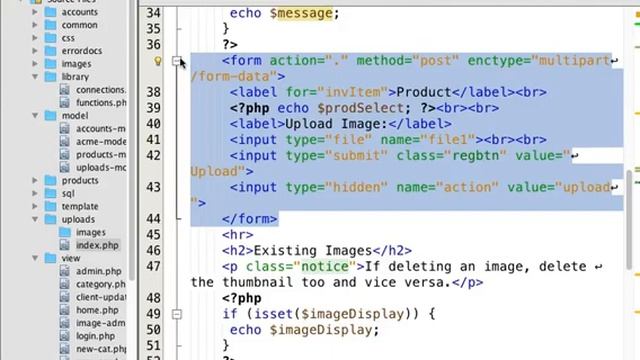Click the products-model file icon
This screenshot has width=640, height=360.
coord(64,155)
